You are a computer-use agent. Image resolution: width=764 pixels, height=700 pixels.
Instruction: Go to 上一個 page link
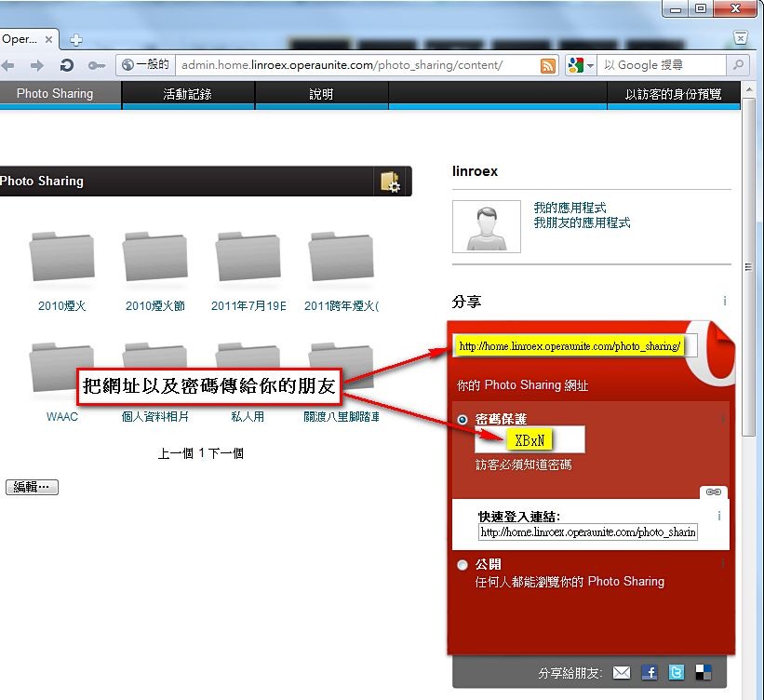[175, 453]
